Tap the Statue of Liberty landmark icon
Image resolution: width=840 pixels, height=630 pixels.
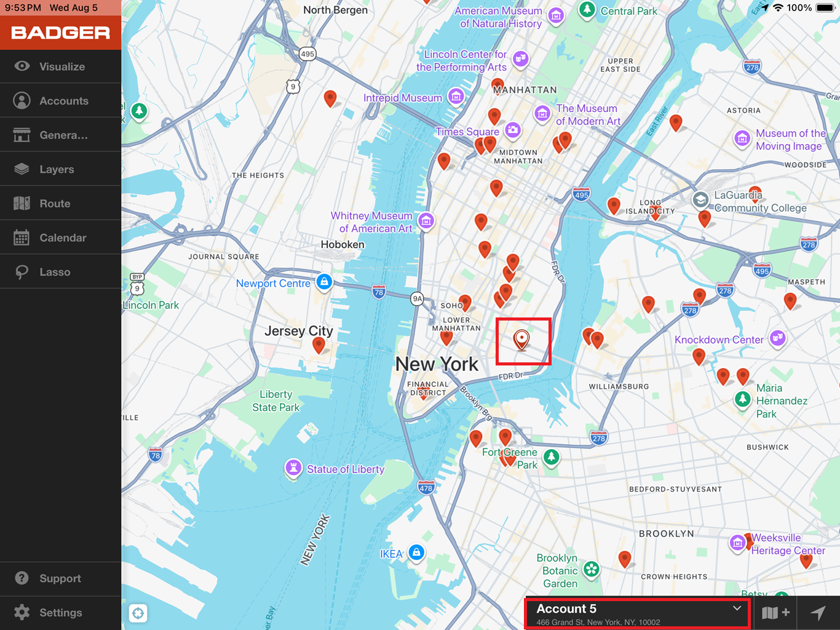293,469
